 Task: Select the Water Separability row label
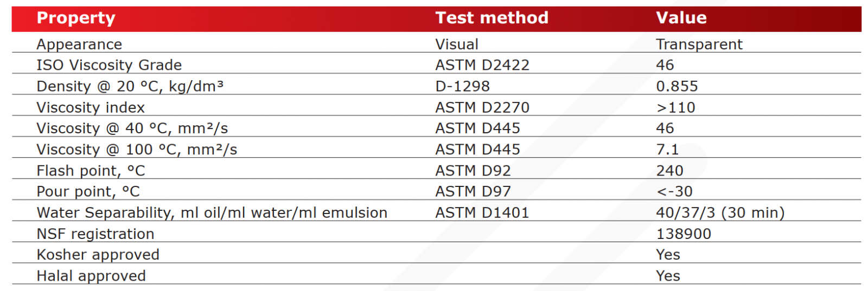(x=212, y=212)
